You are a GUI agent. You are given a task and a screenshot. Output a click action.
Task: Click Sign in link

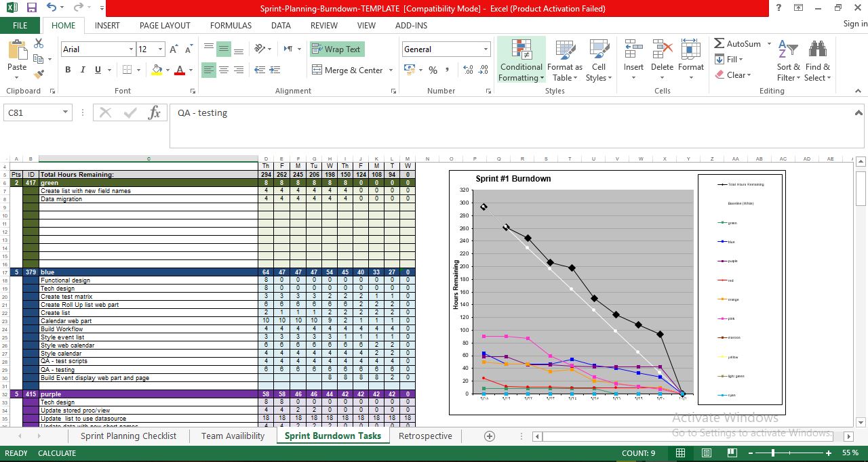855,24
